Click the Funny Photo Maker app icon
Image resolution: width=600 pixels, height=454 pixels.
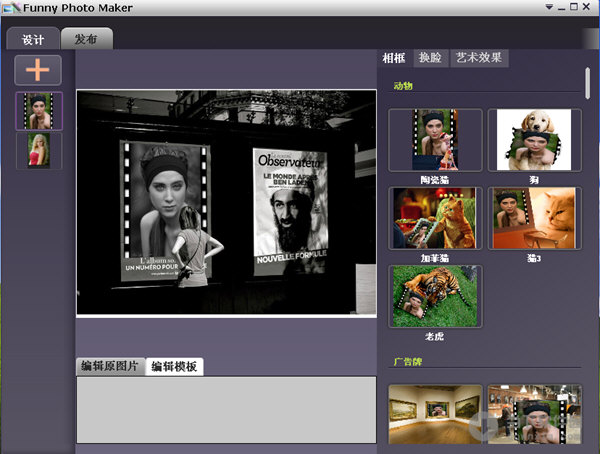pyautogui.click(x=11, y=8)
